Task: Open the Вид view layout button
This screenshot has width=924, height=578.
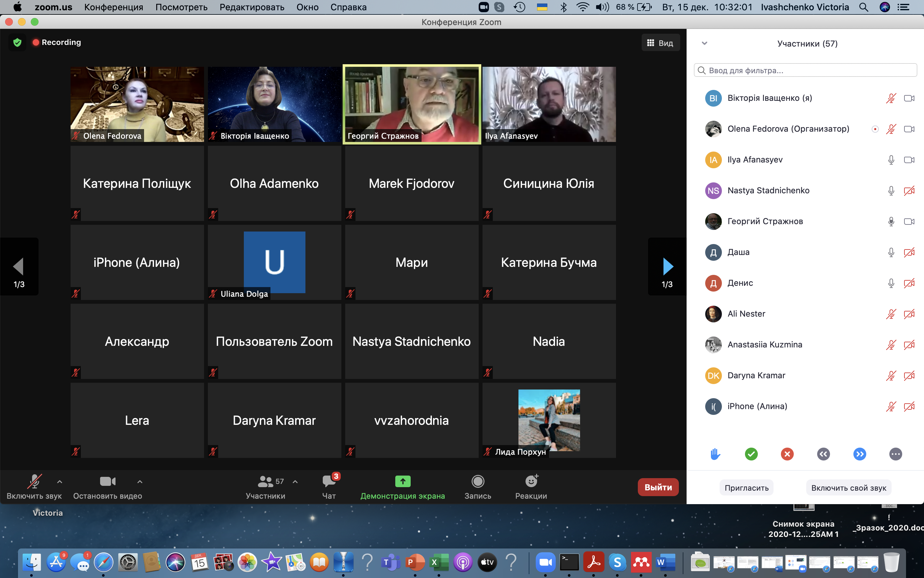Action: click(x=660, y=43)
